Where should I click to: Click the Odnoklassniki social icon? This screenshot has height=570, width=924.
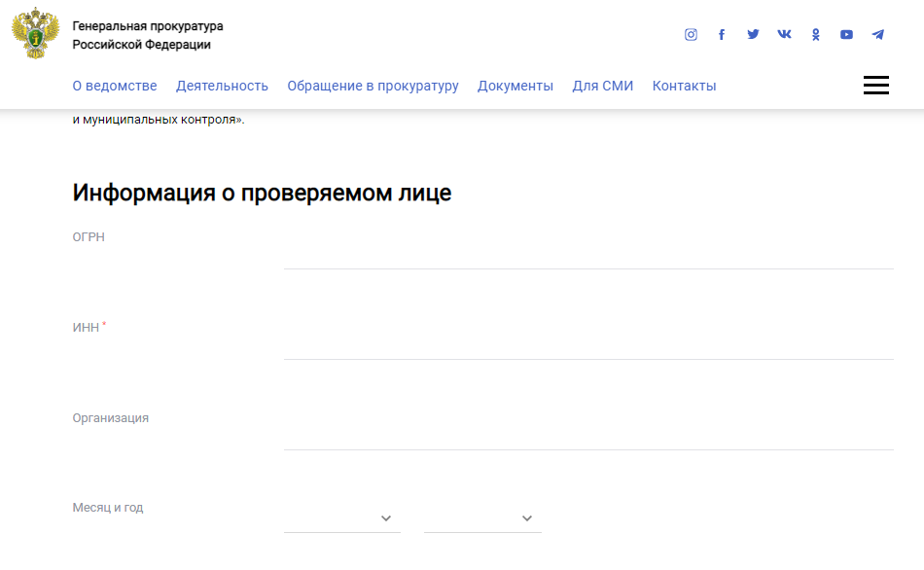click(815, 35)
